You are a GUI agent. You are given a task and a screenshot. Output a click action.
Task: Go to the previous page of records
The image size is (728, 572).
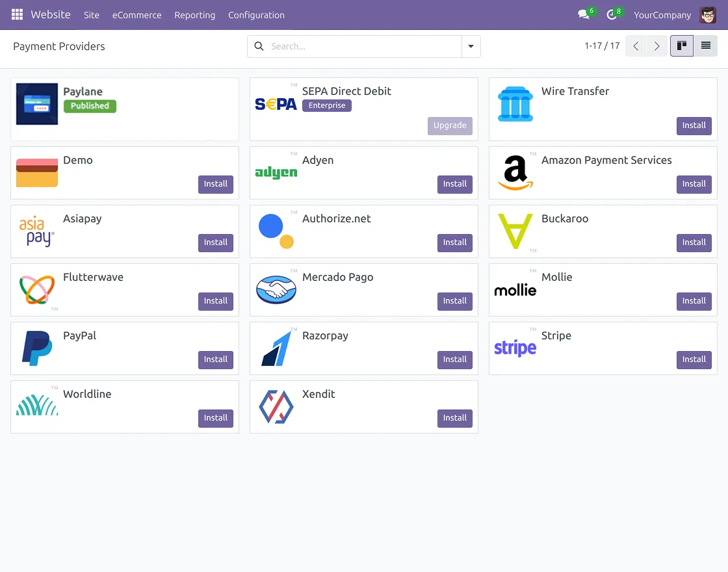(636, 46)
